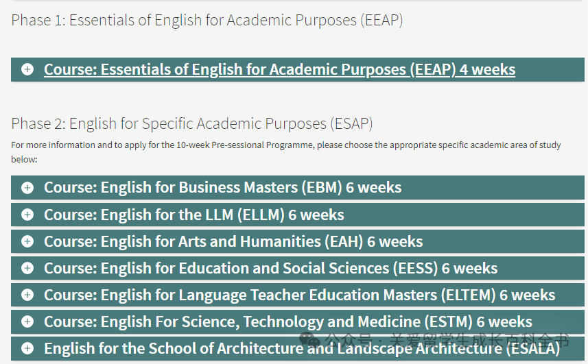Click the plus icon beside Education and Social Sciences course
This screenshot has width=588, height=364.
(27, 268)
